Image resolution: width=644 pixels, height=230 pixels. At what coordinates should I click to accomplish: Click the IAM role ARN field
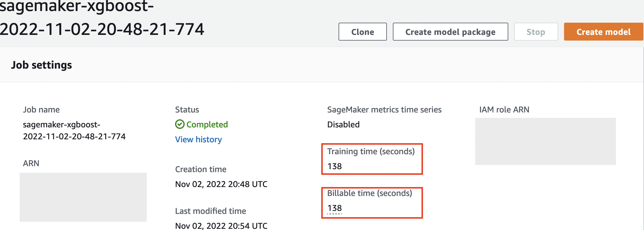504,109
